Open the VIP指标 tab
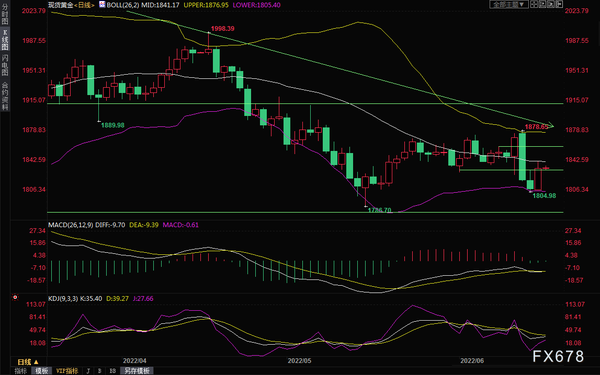This screenshot has width=600, height=375. tap(67, 371)
